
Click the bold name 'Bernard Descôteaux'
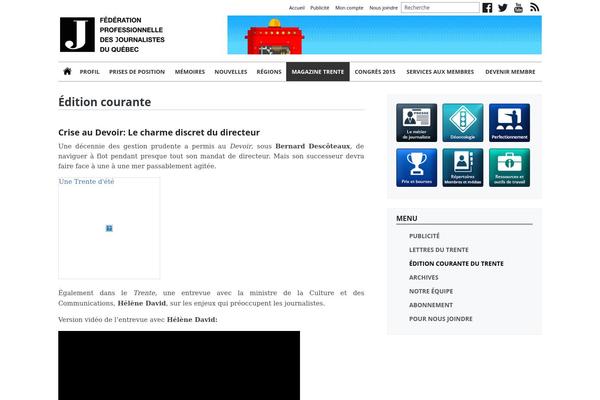313,146
